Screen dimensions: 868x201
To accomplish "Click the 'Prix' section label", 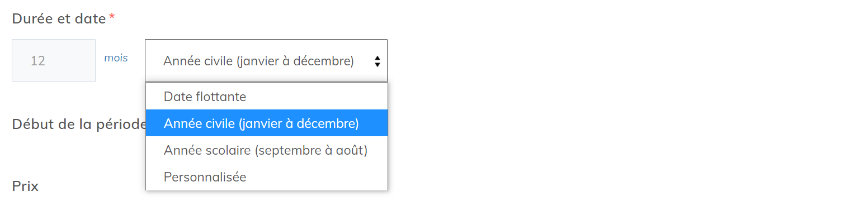I will [26, 186].
